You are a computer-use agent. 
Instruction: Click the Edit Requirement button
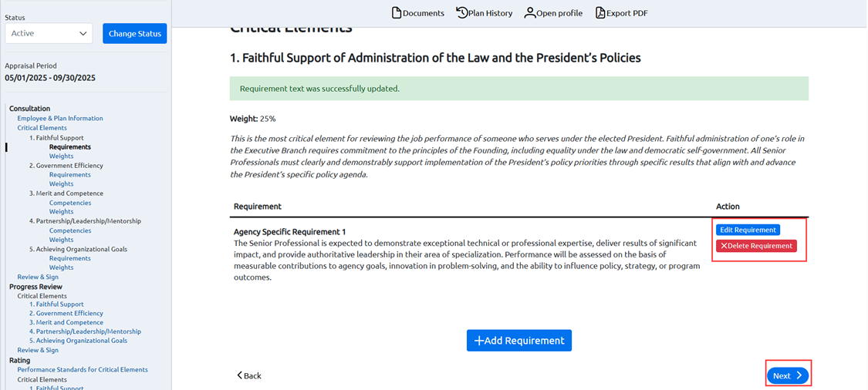tap(748, 230)
